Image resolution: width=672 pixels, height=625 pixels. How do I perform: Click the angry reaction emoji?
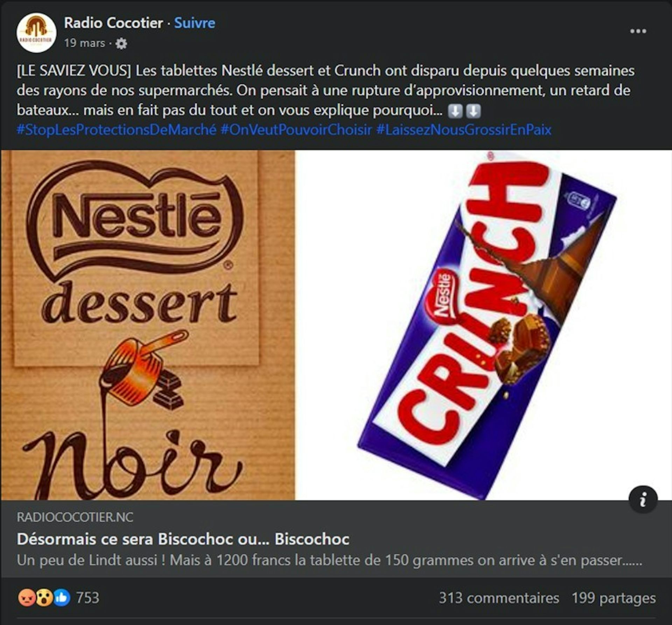[x=27, y=598]
